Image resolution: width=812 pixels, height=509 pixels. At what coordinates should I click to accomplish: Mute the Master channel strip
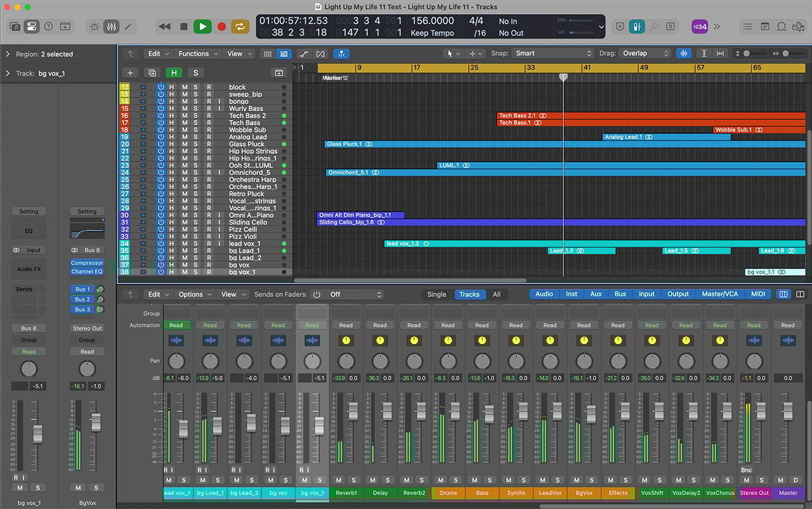click(780, 480)
